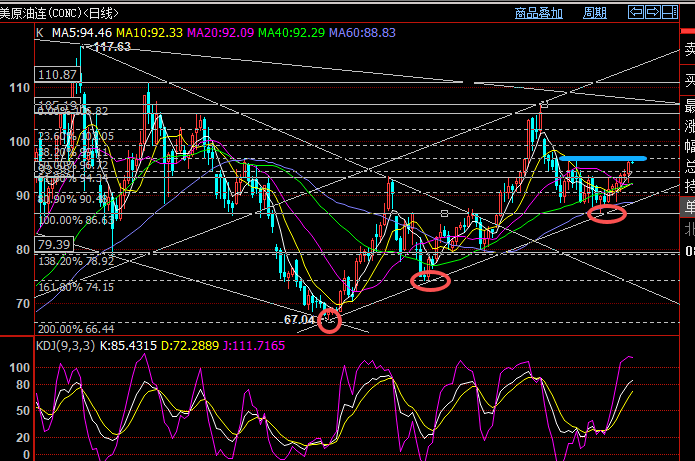The width and height of the screenshot is (695, 461).
Task: Open the 商品叠加 overlay link
Action: 539,13
